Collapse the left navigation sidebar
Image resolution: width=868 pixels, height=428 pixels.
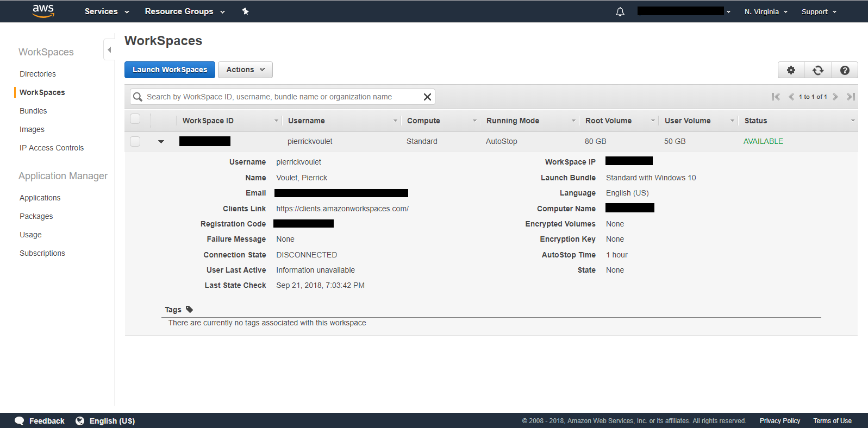point(109,49)
